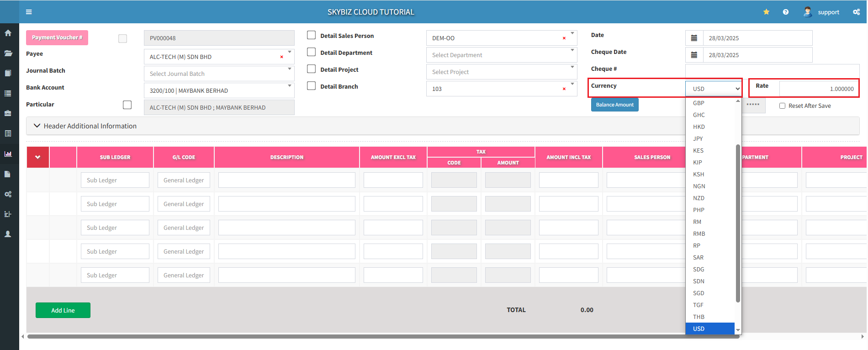Tick the Detail Project checkbox

tap(312, 69)
